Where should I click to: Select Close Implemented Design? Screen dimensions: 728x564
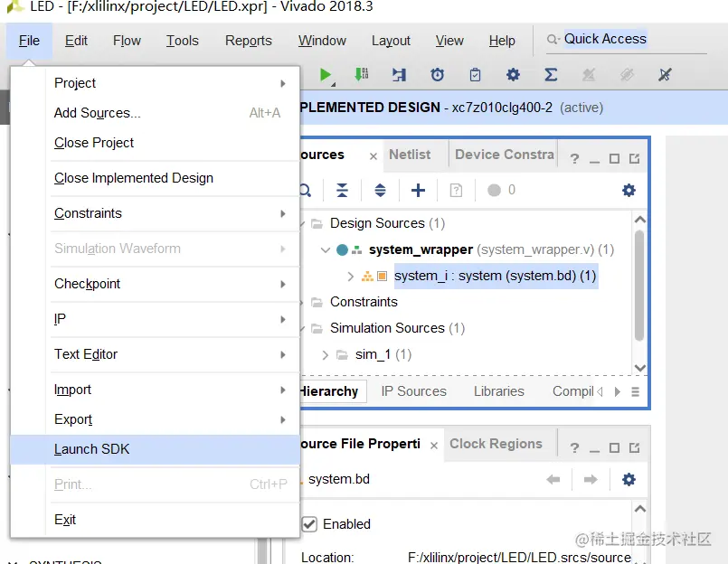pos(155,178)
